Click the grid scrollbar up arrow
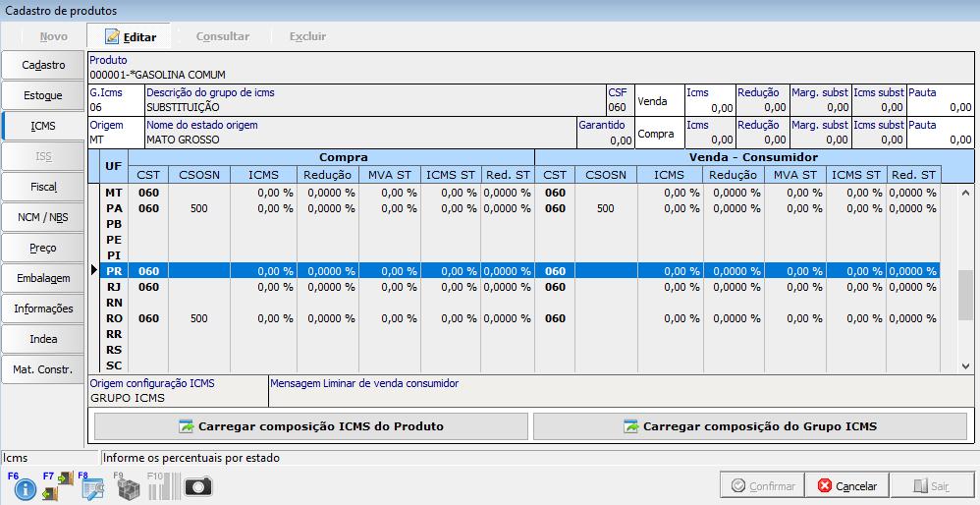This screenshot has width=980, height=505. coord(966,192)
